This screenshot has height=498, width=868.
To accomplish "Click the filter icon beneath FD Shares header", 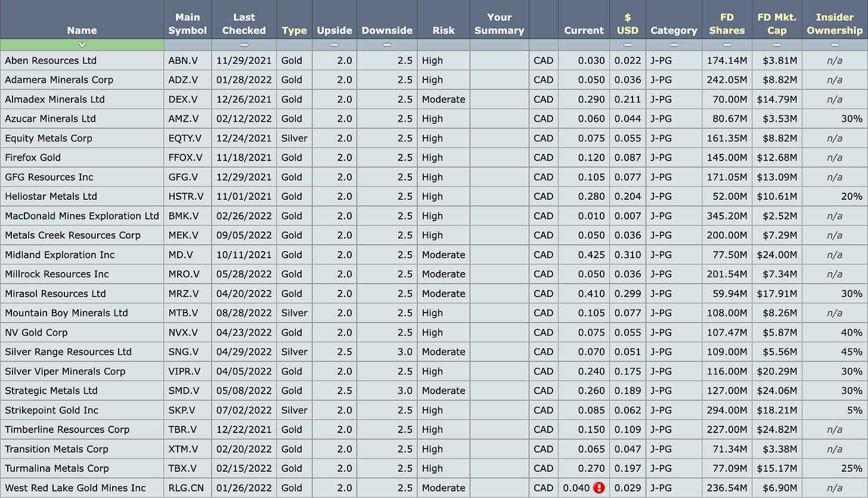I will click(x=727, y=44).
